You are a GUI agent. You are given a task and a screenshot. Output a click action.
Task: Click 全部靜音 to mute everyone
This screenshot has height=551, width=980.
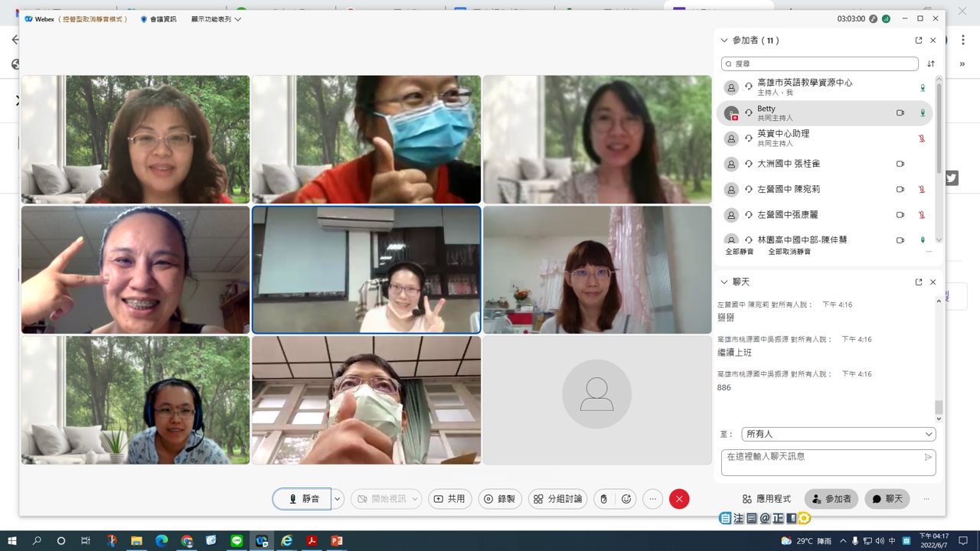coord(740,252)
